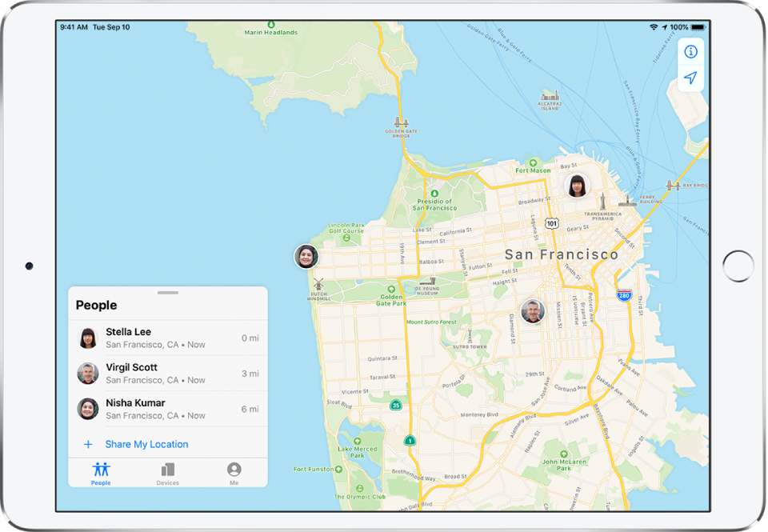Tap the San Francisco city label
Image resolution: width=768 pixels, height=532 pixels.
click(x=562, y=254)
